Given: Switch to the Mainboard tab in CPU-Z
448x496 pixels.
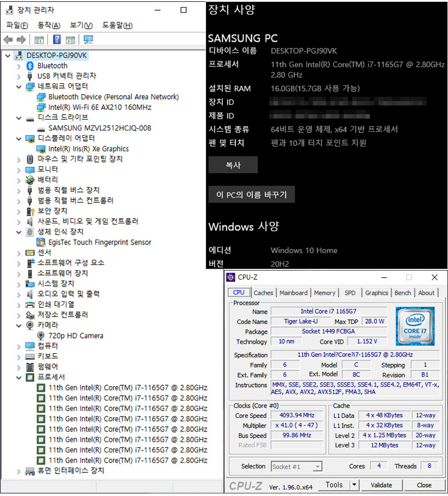Looking at the screenshot, I should 294,293.
